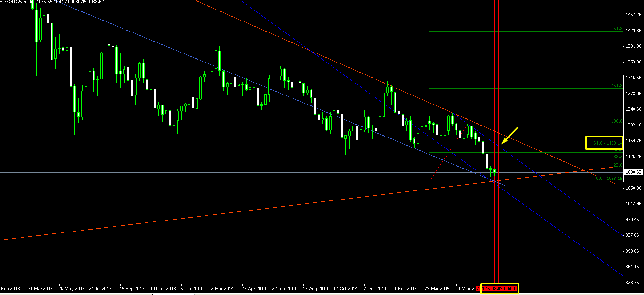
Task: Click the 1278.06 price on the scale
Action: [633, 94]
